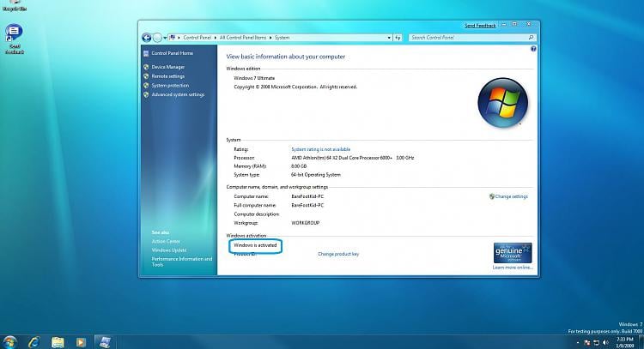Launch Windows Media Player from taskbar
This screenshot has width=644, height=349.
81,342
